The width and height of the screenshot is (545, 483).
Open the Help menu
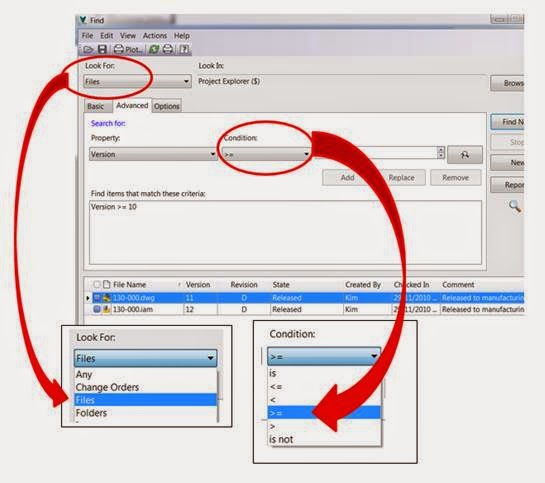(181, 36)
